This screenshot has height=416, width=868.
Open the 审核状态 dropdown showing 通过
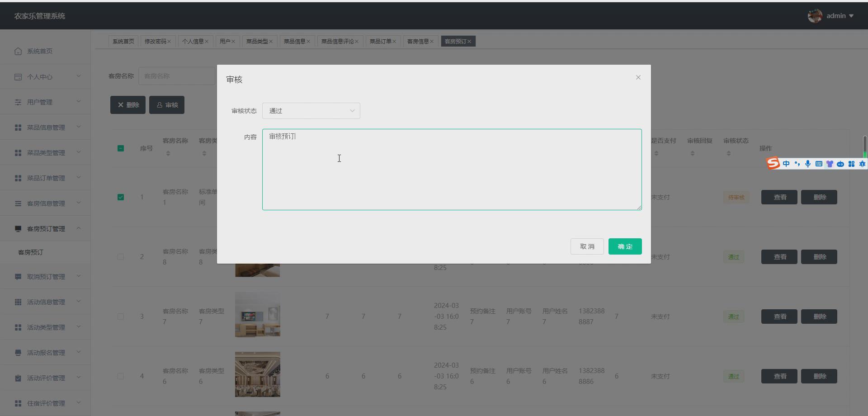tap(311, 111)
